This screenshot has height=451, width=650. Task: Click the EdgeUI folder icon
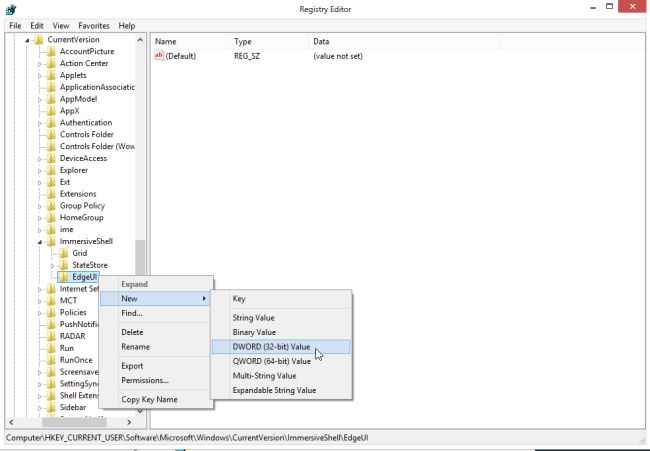coord(63,277)
